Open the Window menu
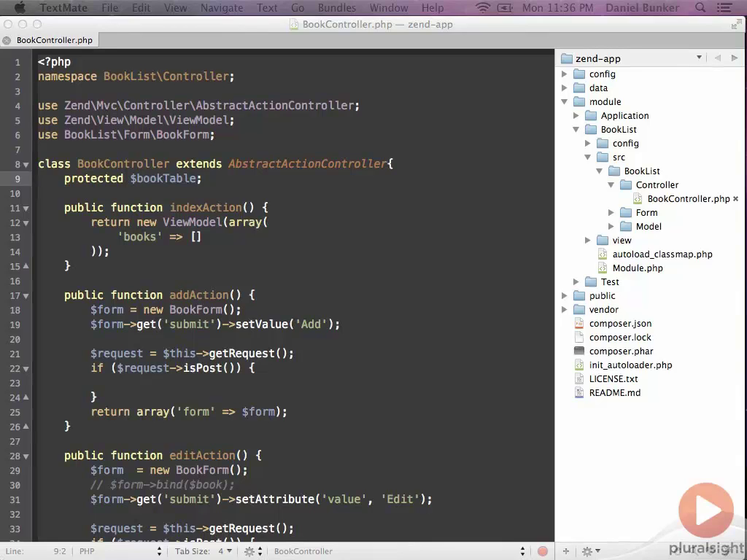The width and height of the screenshot is (747, 560). 389,7
